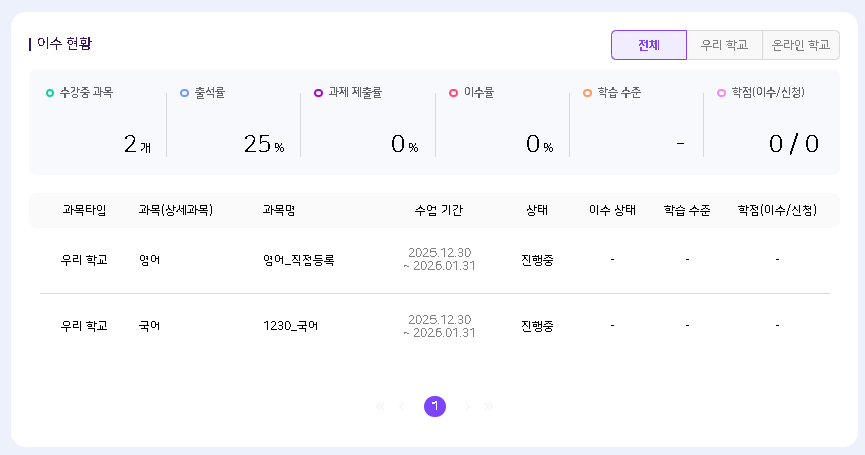Screen dimensions: 865x455
Task: Click the pink 학점(이수/신청) circle icon
Action: click(x=721, y=93)
